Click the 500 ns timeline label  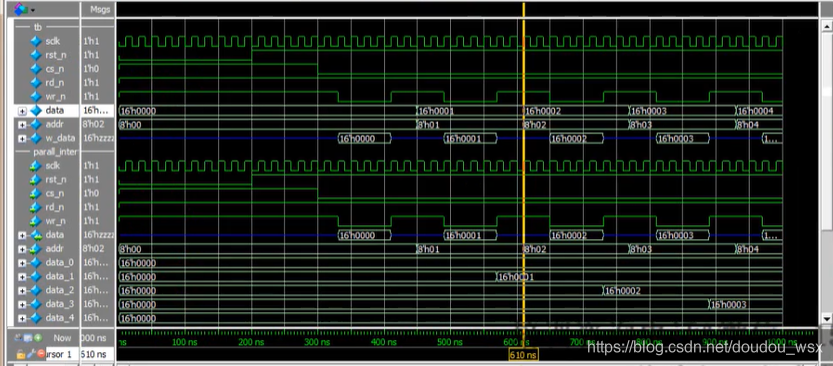[x=450, y=343]
